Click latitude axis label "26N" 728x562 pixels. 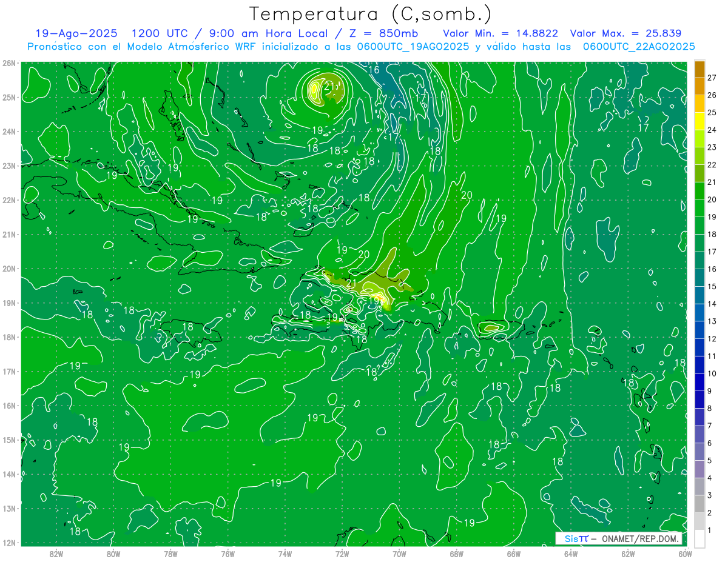click(8, 63)
